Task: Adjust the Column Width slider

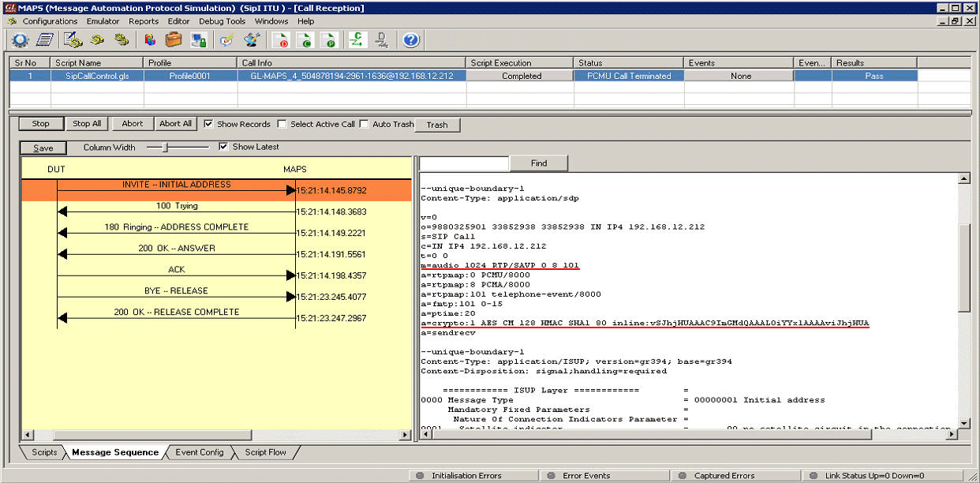Action: pyautogui.click(x=165, y=148)
